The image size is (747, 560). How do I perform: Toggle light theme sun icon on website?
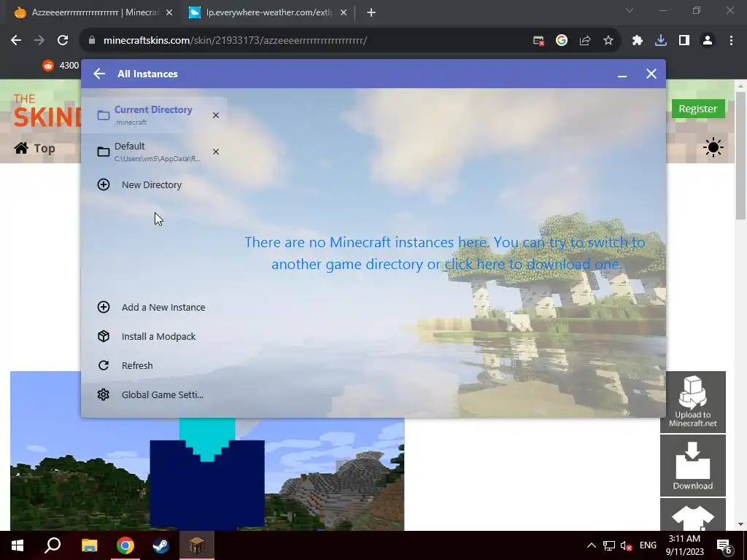pyautogui.click(x=713, y=147)
